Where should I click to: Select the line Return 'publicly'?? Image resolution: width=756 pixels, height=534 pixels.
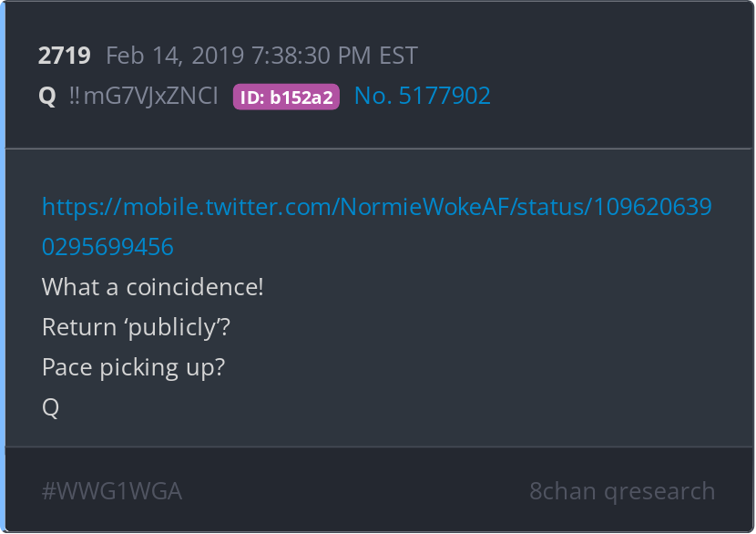pos(136,327)
